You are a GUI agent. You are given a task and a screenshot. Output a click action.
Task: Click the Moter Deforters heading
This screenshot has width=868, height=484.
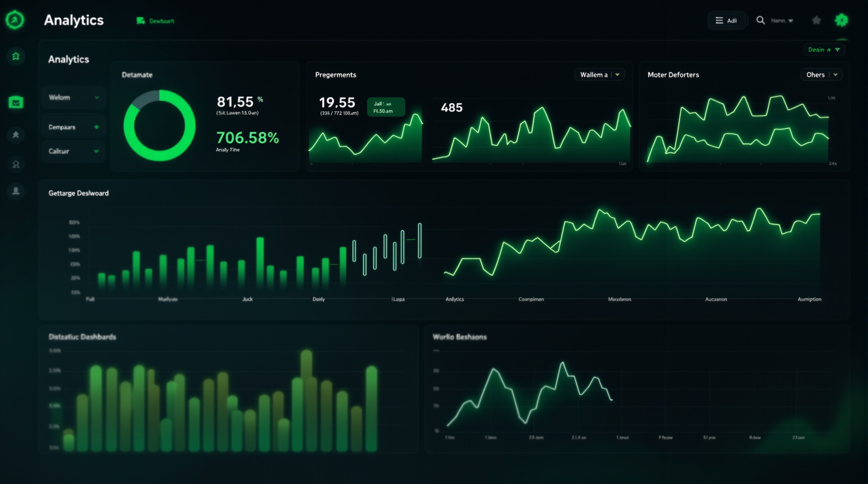(x=673, y=75)
